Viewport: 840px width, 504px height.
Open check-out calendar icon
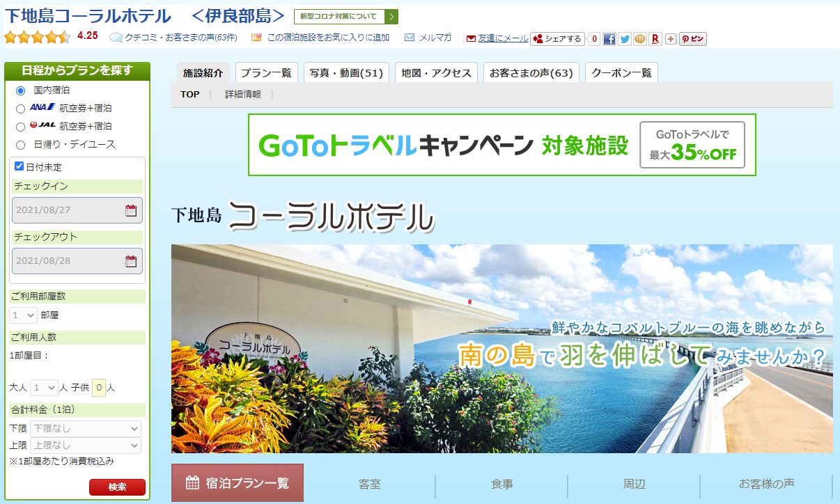coord(131,261)
